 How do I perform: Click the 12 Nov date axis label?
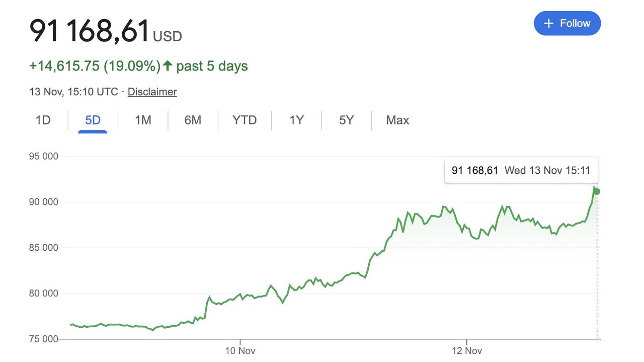467,350
